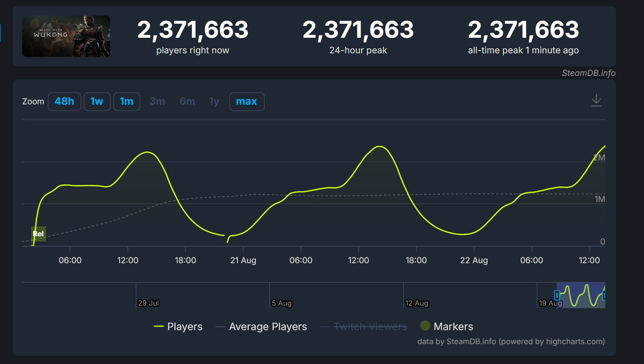Click the 29 Jul label in navigator
This screenshot has width=644, height=364.
[x=149, y=303]
